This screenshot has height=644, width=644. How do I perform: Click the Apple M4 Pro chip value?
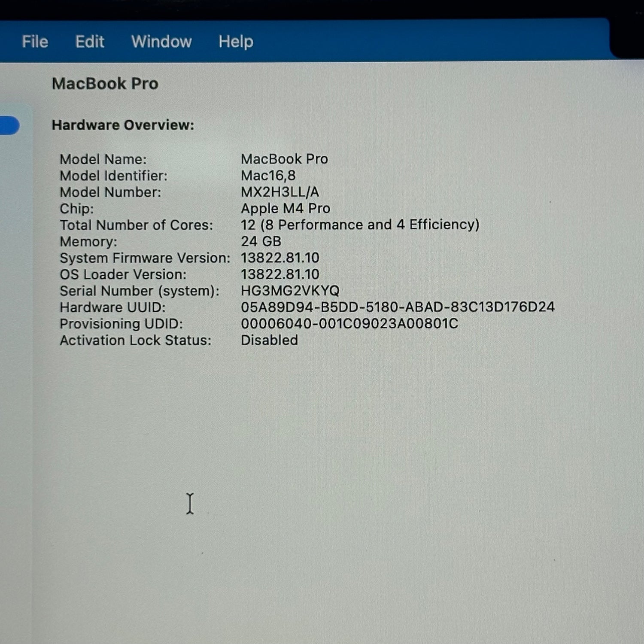point(286,208)
